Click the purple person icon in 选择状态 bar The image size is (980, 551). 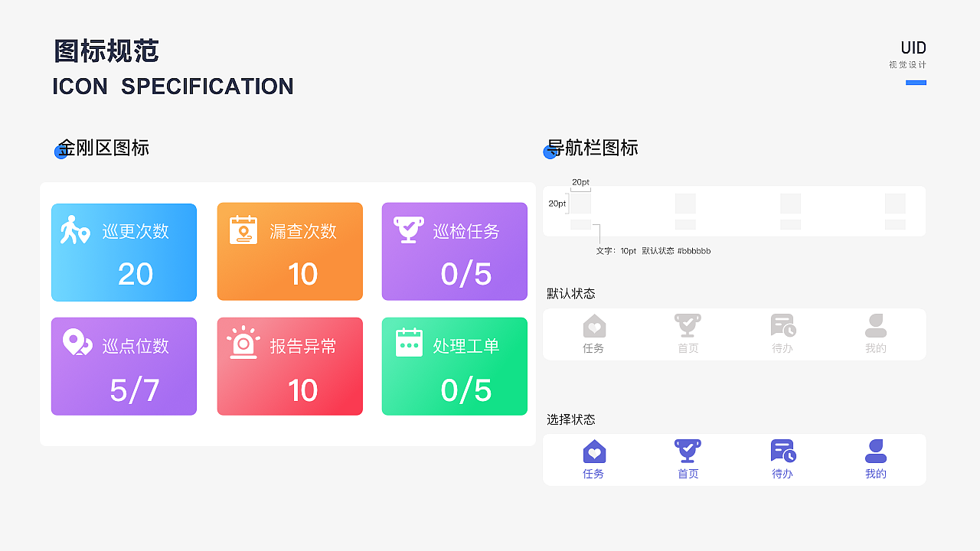tap(876, 451)
